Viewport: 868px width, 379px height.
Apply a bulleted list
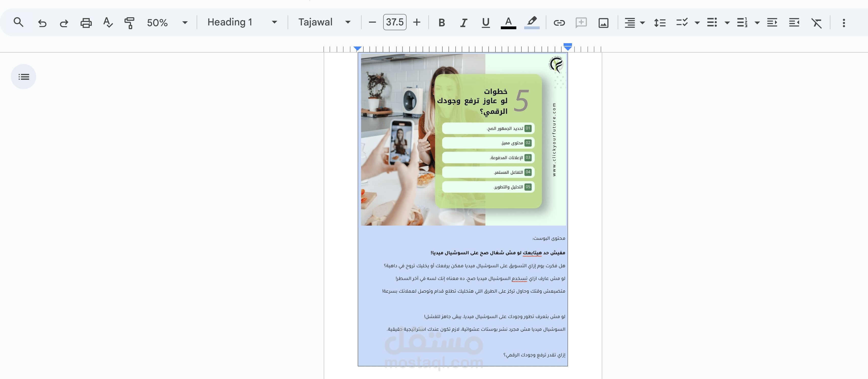click(712, 23)
